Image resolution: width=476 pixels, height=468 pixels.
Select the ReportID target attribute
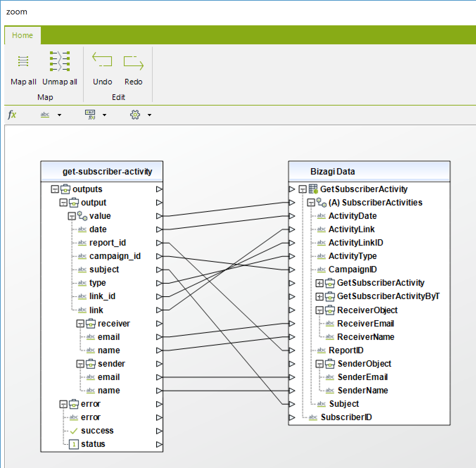pos(346,350)
